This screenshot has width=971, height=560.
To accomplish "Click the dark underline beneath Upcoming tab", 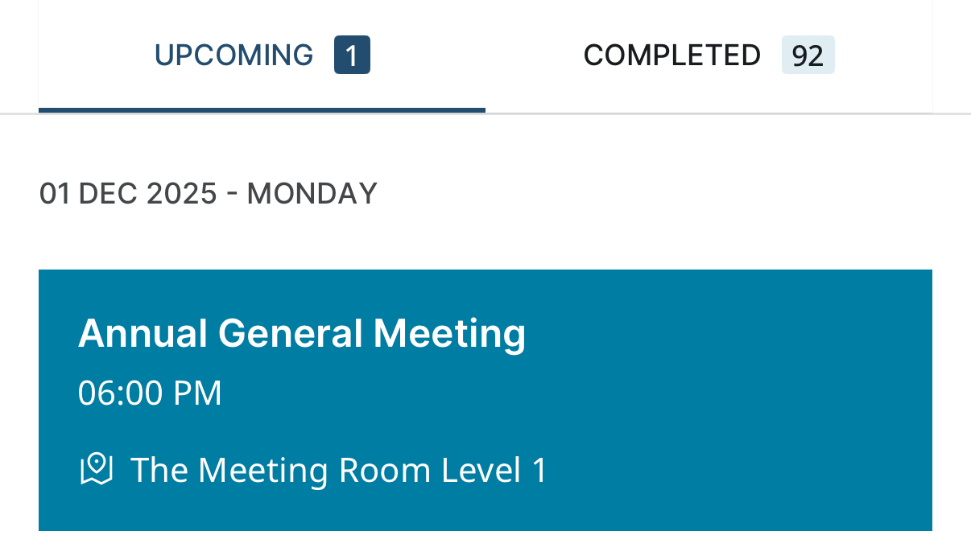I will click(x=262, y=110).
